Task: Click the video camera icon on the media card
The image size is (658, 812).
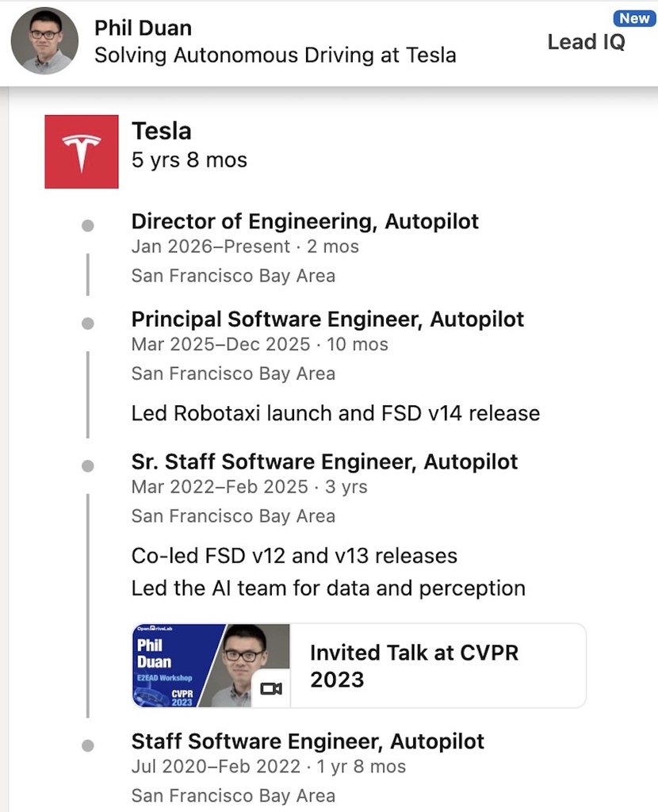Action: pyautogui.click(x=271, y=688)
